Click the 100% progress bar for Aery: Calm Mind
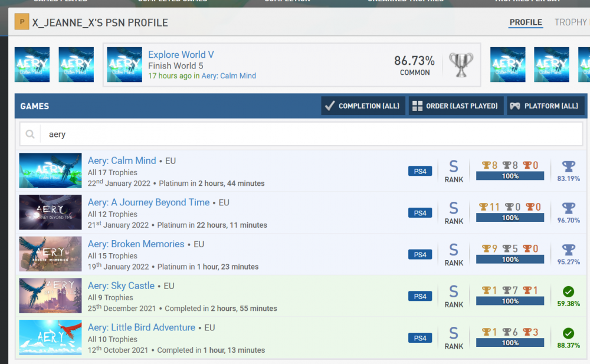Screen dimensions: 590x364 point(510,176)
